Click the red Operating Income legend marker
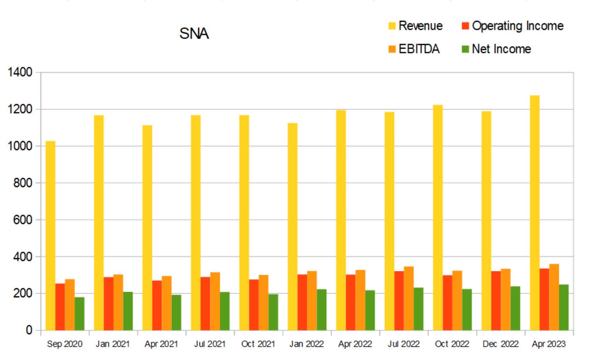Image resolution: width=589 pixels, height=364 pixels. click(x=465, y=26)
